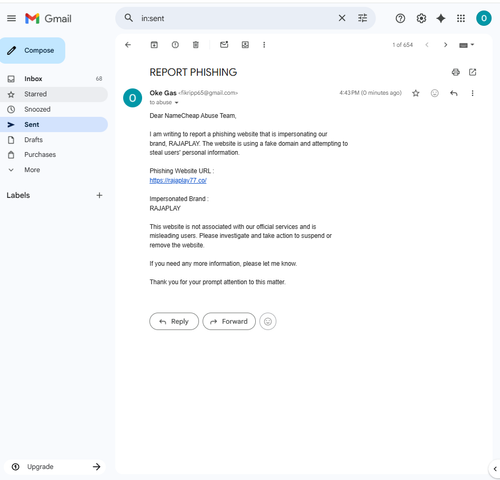
Task: Add emoji reaction next to Forward
Action: (268, 321)
